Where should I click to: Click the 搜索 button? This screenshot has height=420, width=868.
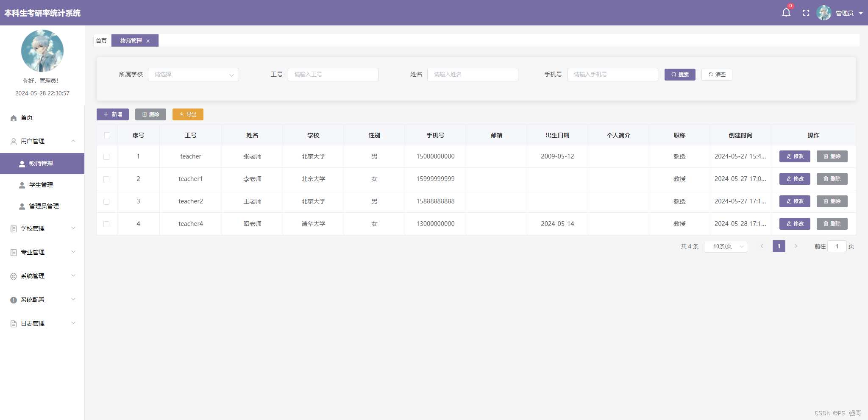[680, 75]
